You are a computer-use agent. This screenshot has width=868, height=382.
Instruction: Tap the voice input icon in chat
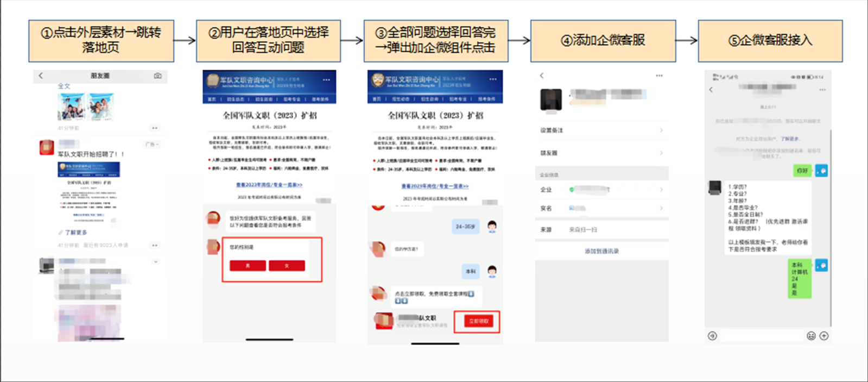[712, 336]
